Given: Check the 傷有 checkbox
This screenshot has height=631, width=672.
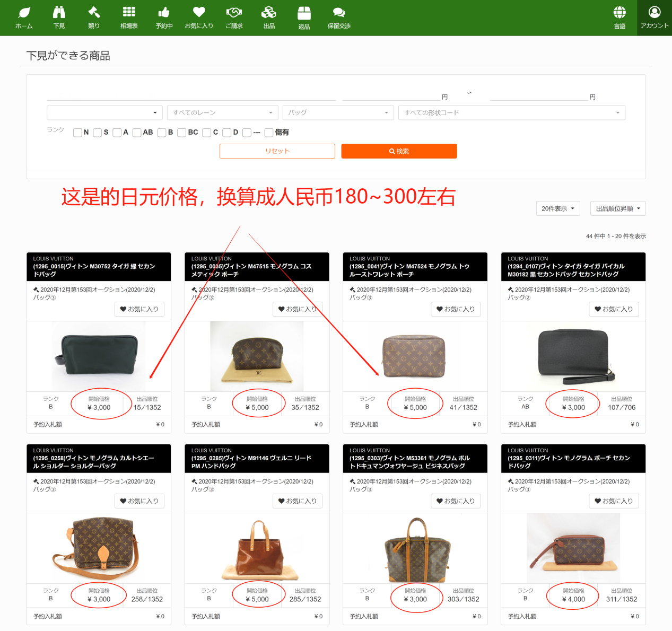Looking at the screenshot, I should click(269, 133).
